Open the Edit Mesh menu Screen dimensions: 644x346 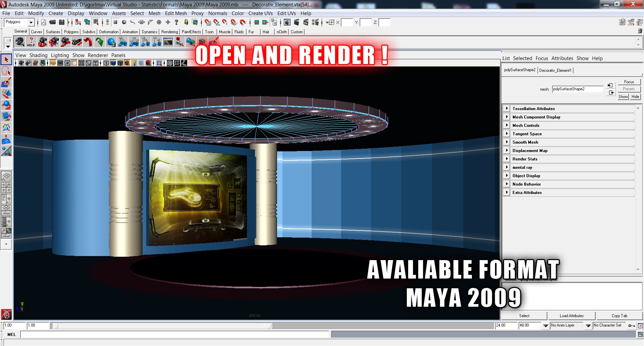click(176, 13)
